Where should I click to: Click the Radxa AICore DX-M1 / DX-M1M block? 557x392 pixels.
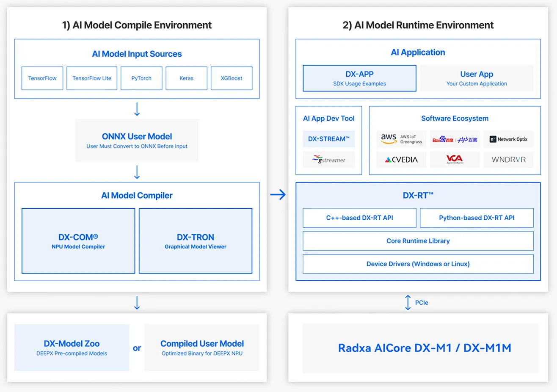coord(420,348)
